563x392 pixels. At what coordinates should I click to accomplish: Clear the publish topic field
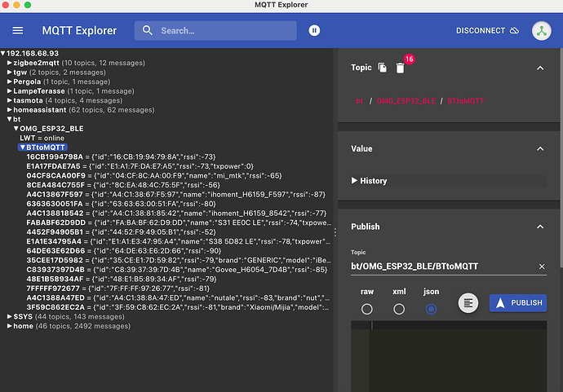(x=542, y=266)
